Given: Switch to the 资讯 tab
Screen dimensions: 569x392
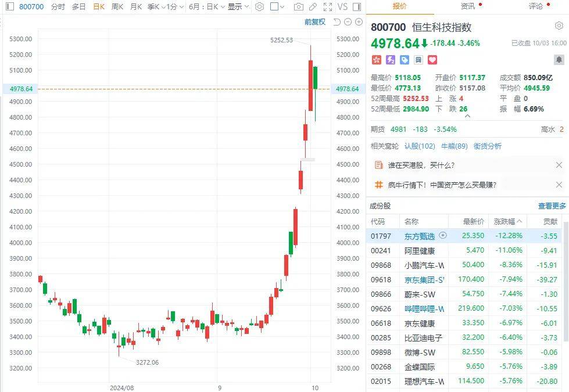Looking at the screenshot, I should (468, 6).
